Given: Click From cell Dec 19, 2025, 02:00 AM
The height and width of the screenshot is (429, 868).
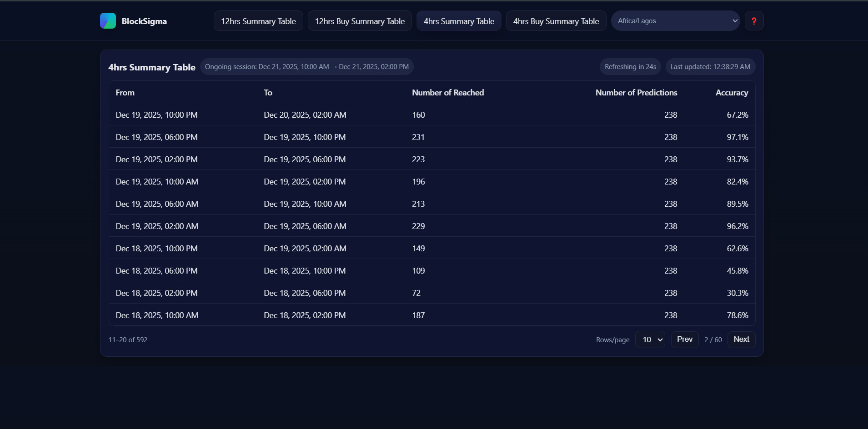Looking at the screenshot, I should click(157, 226).
